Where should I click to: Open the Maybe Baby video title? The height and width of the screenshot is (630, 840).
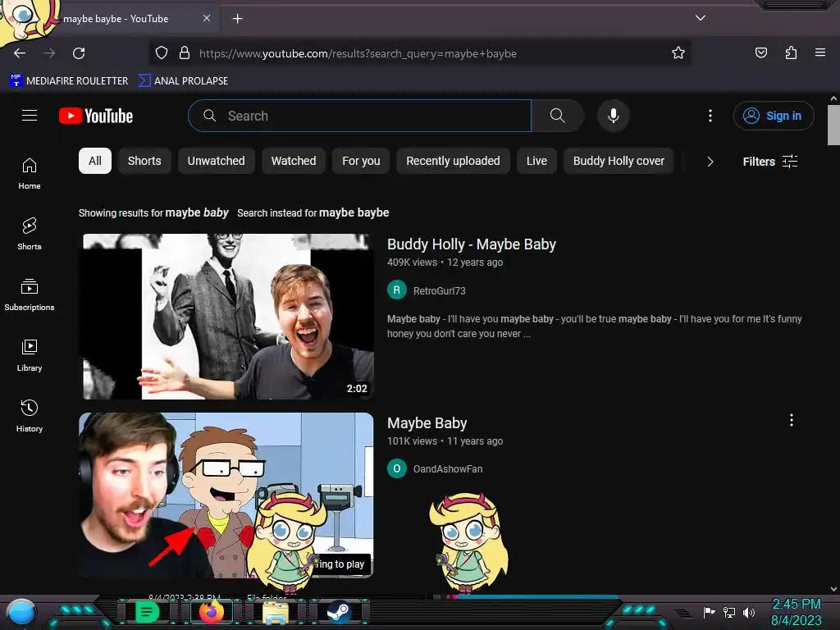click(427, 423)
